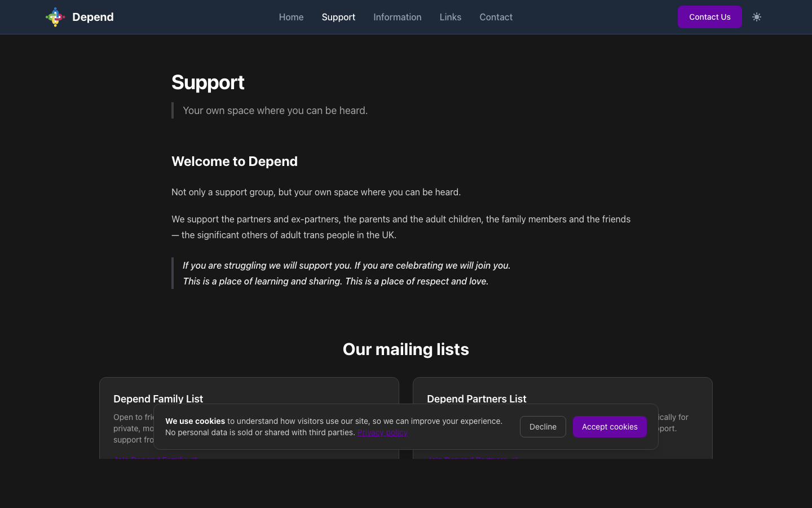812x508 pixels.
Task: Click the italic support quote block
Action: (346, 273)
